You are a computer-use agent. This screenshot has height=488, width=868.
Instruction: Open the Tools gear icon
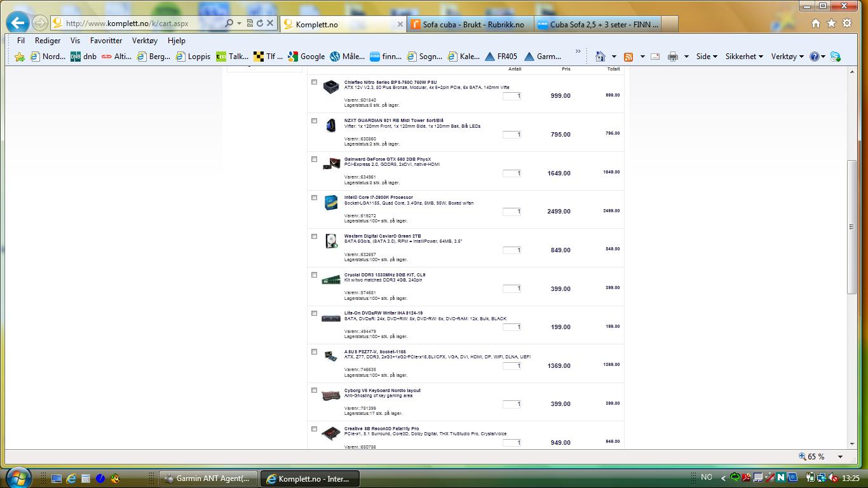coord(847,24)
